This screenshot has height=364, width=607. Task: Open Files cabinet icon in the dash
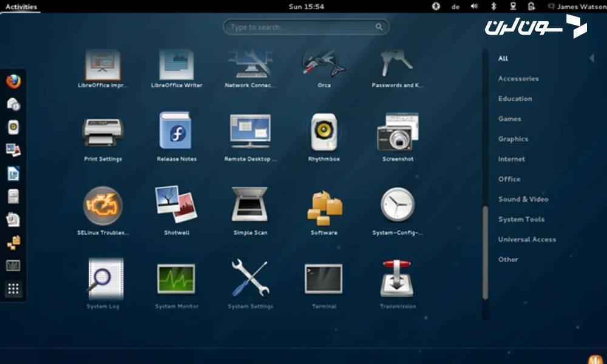(x=13, y=197)
